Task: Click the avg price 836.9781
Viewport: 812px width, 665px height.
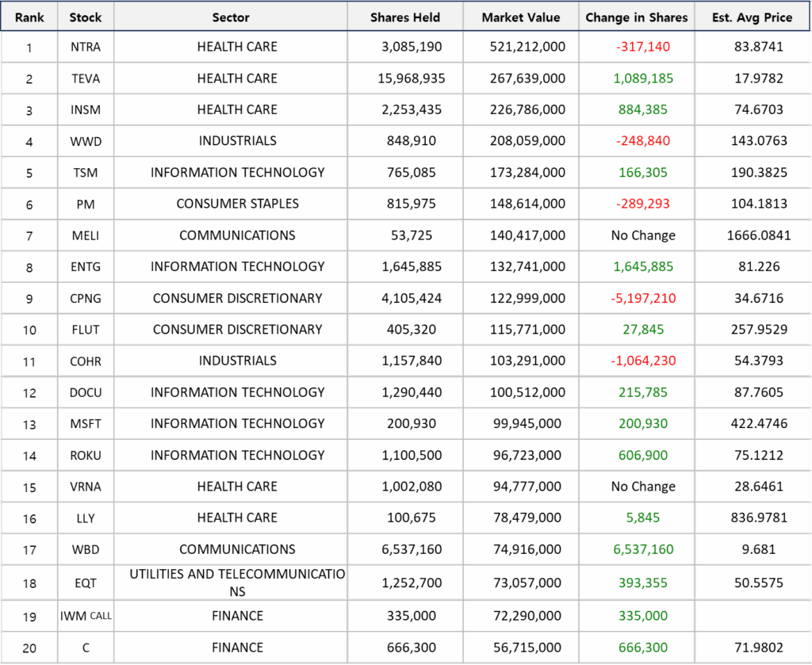Action: pyautogui.click(x=759, y=518)
